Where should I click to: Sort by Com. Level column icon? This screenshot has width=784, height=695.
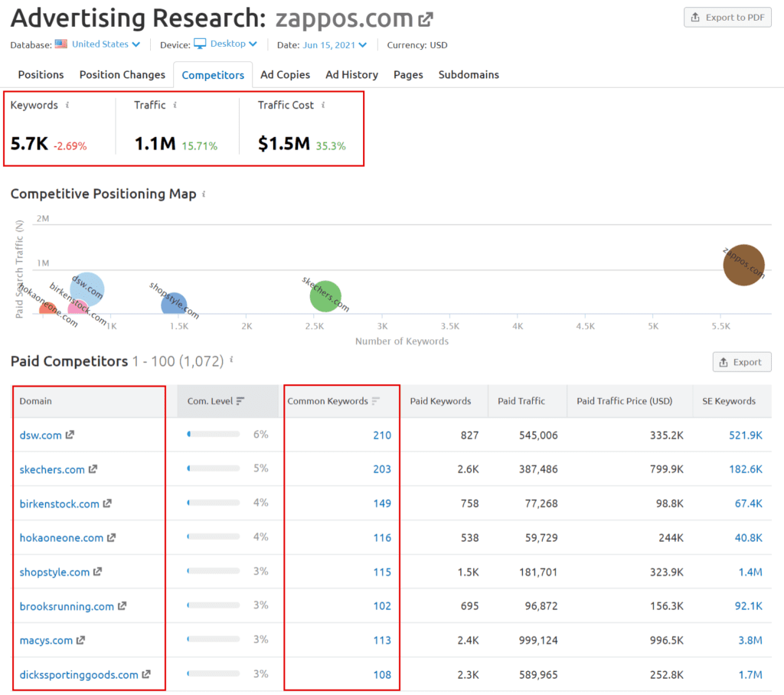coord(240,401)
